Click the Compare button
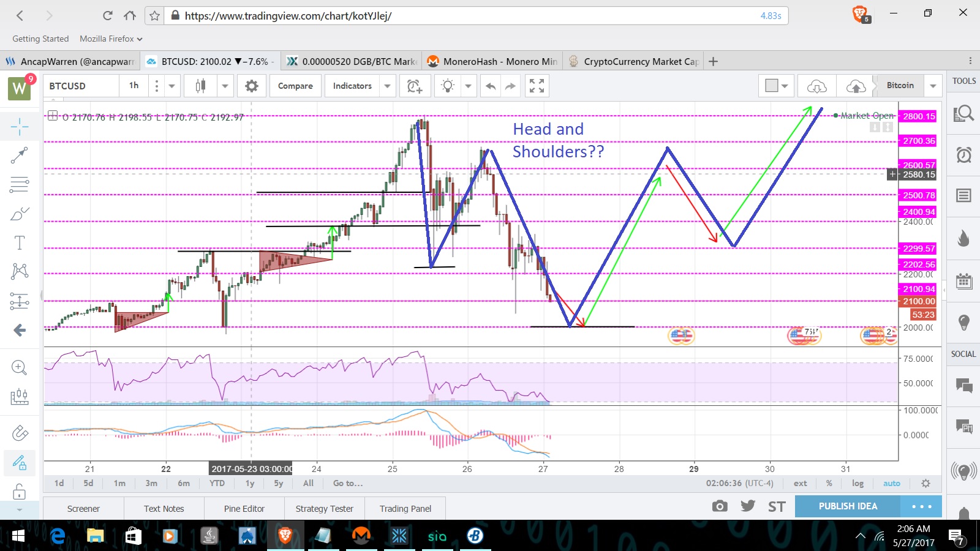This screenshot has height=551, width=980. coord(295,86)
